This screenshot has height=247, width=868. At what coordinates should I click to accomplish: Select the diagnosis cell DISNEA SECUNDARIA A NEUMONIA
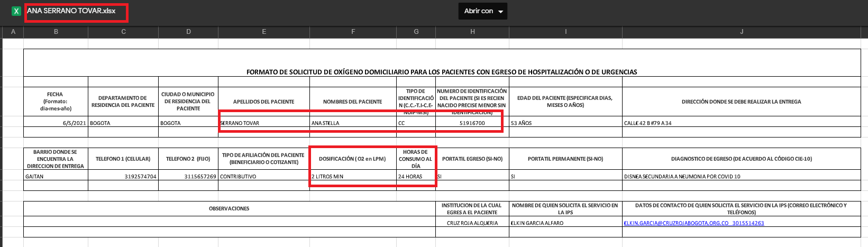tap(742, 176)
